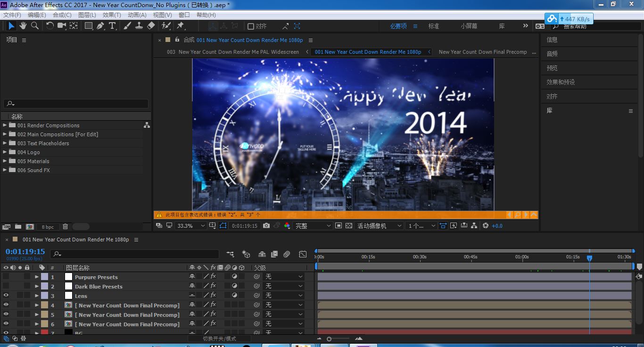Open the Graph Editor icon
The width and height of the screenshot is (644, 347).
303,254
